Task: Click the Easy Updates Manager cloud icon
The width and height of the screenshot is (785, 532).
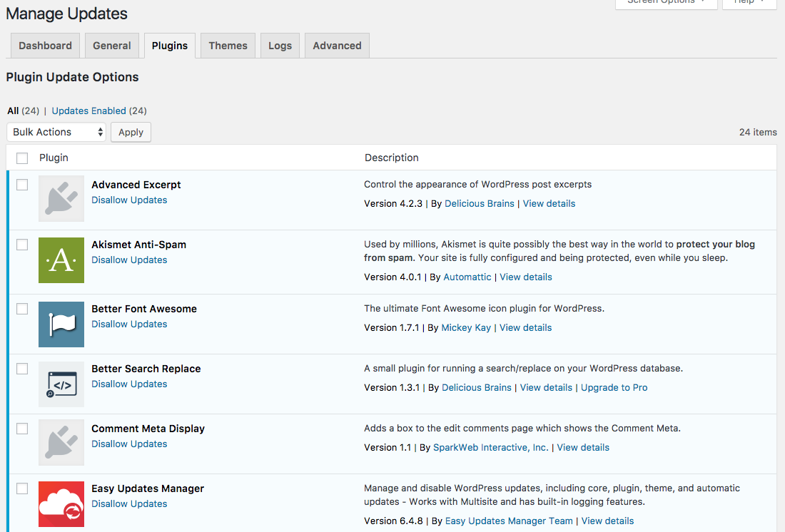Action: pyautogui.click(x=61, y=504)
